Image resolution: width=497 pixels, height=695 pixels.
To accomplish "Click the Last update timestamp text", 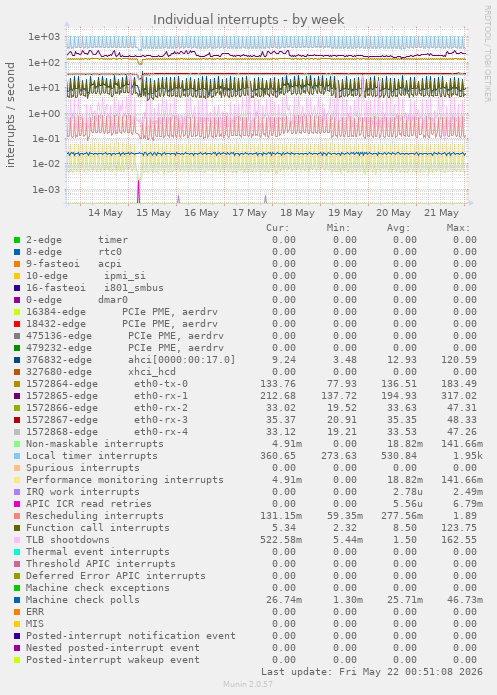I will pos(372,672).
